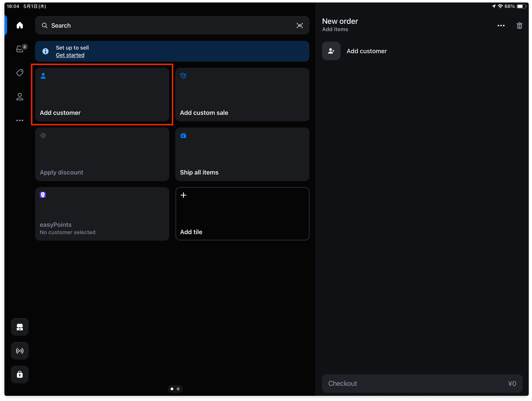Click the New order heading

point(340,21)
